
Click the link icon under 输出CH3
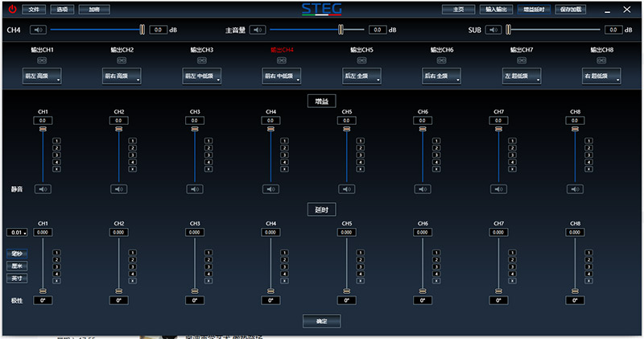[x=202, y=60]
